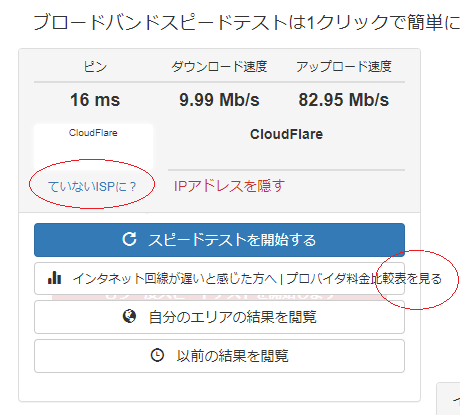Click the ピン column header
The image size is (460, 415).
point(95,67)
